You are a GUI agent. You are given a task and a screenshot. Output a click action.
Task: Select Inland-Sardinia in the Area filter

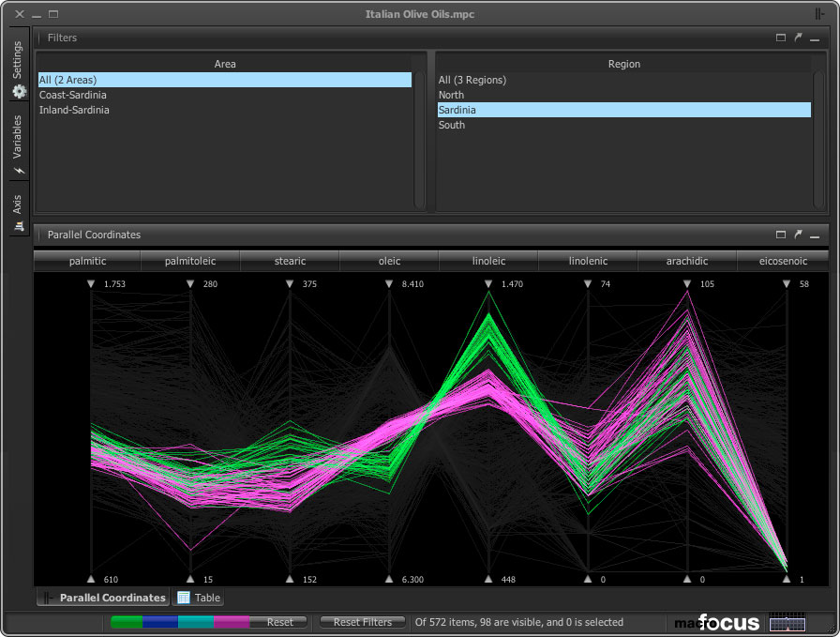pos(74,110)
